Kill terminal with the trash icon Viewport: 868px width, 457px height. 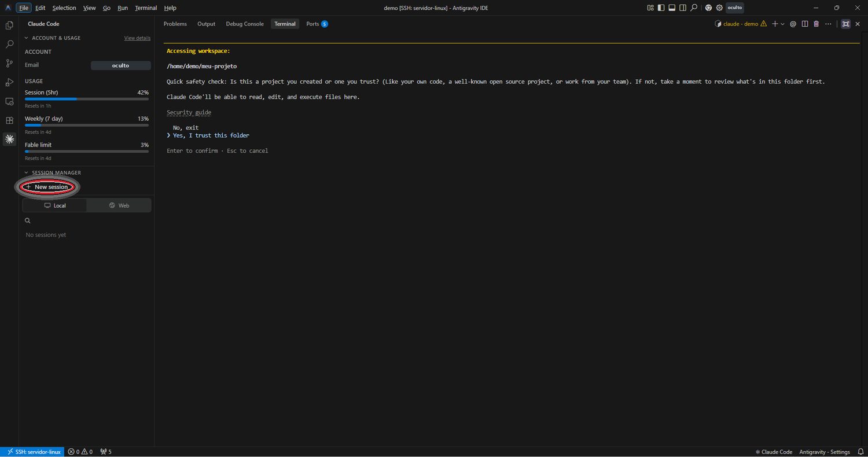click(816, 24)
